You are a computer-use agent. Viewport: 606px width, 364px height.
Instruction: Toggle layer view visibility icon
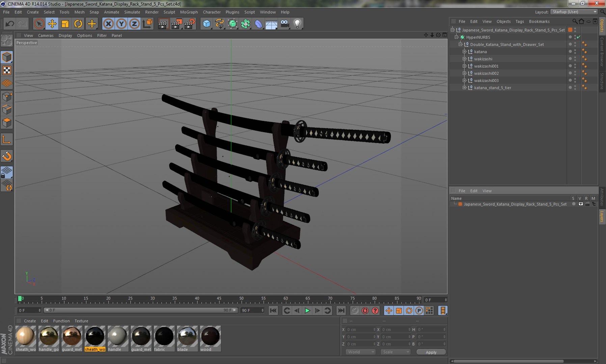[x=581, y=204]
